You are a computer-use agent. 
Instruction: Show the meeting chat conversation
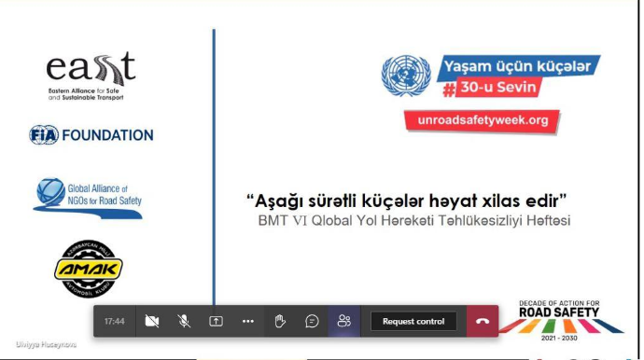(x=312, y=322)
